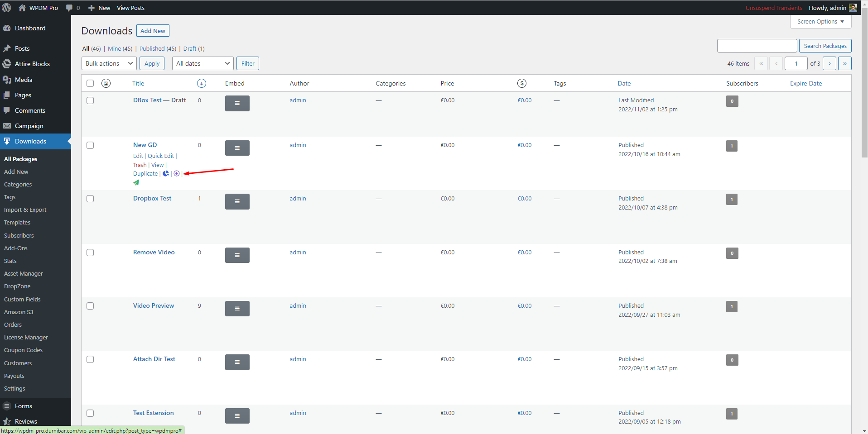Open the comments bubble in admin bar
The height and width of the screenshot is (434, 868).
[73, 8]
